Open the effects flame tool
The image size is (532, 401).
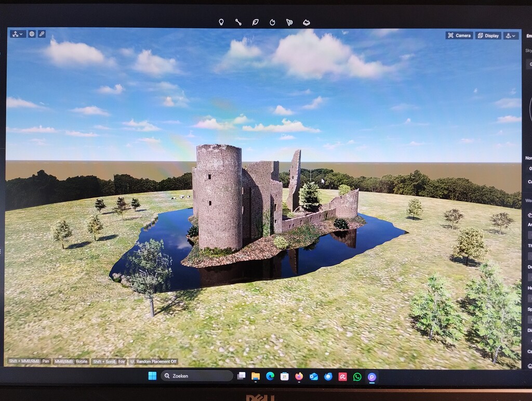[x=273, y=22]
